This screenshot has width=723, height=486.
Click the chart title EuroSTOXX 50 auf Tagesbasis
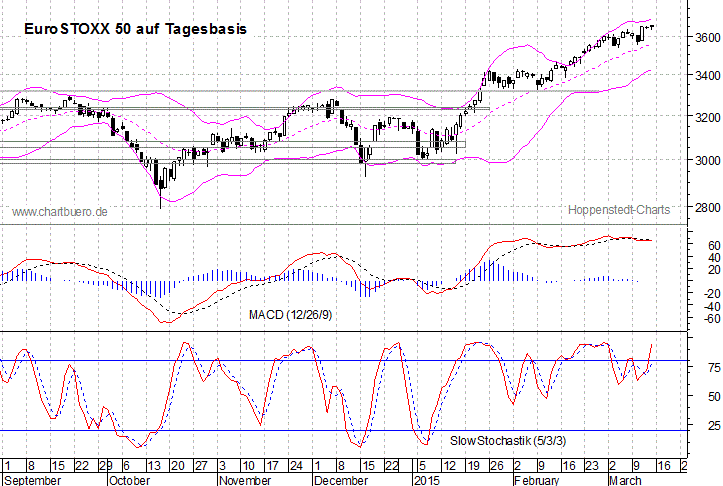point(135,29)
